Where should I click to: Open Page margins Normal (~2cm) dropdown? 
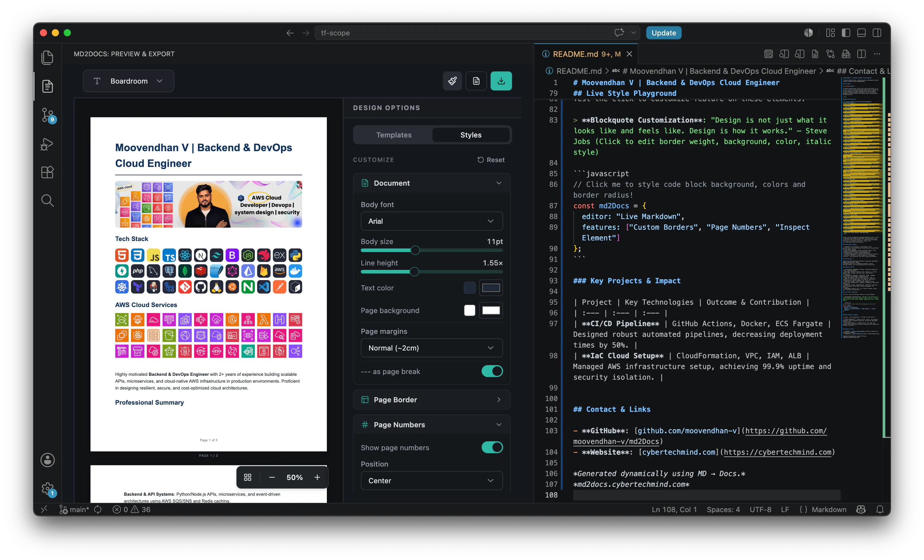[x=432, y=348]
